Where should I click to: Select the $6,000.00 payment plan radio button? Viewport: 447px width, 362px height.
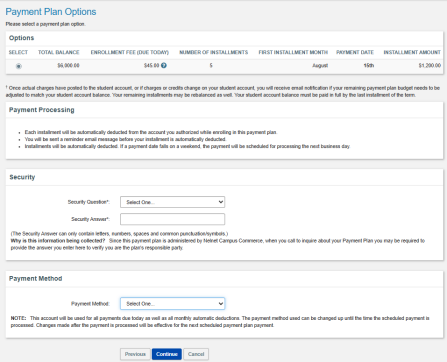coord(19,66)
